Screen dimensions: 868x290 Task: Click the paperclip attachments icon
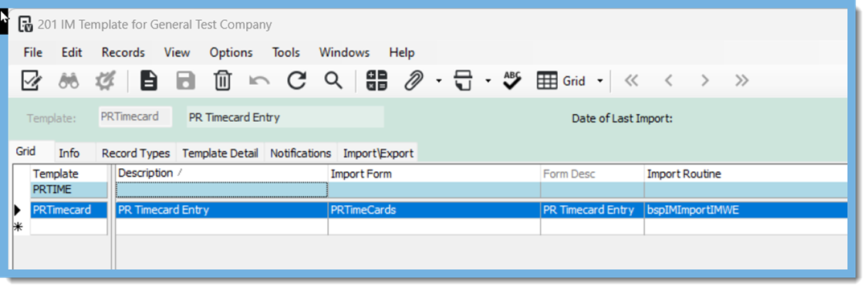click(x=413, y=81)
